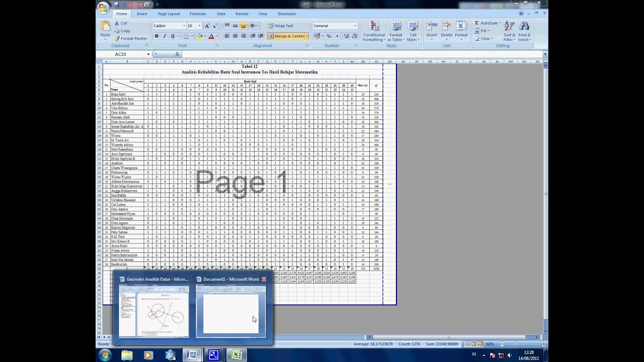Align text left in cells
Screen dimensions: 644x362
(x=227, y=36)
